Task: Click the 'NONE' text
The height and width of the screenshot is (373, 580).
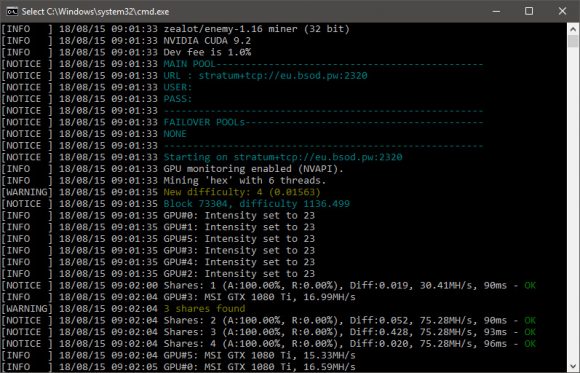Action: click(175, 134)
